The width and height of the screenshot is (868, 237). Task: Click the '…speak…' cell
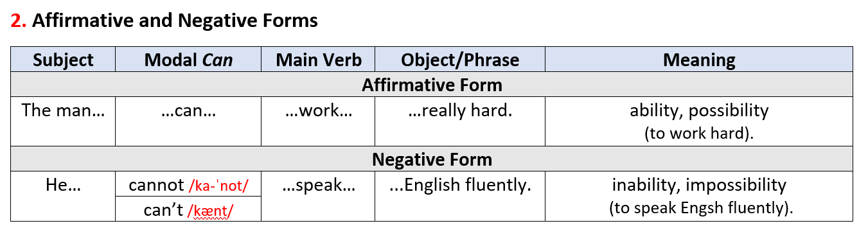pyautogui.click(x=318, y=197)
